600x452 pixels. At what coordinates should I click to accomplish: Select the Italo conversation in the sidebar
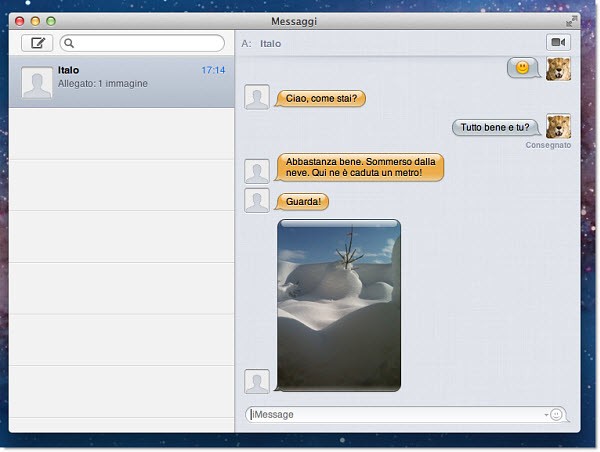pos(122,82)
